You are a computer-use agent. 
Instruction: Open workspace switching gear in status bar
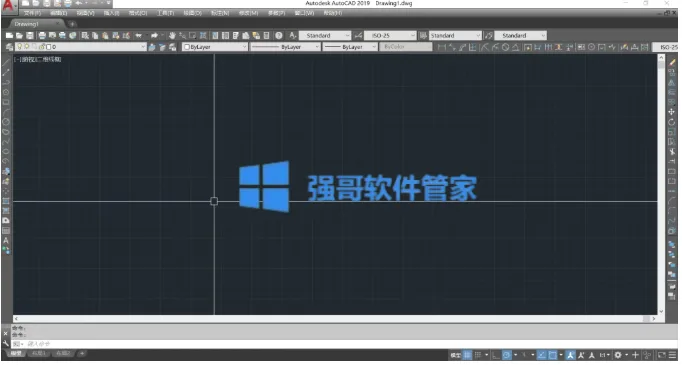point(618,355)
